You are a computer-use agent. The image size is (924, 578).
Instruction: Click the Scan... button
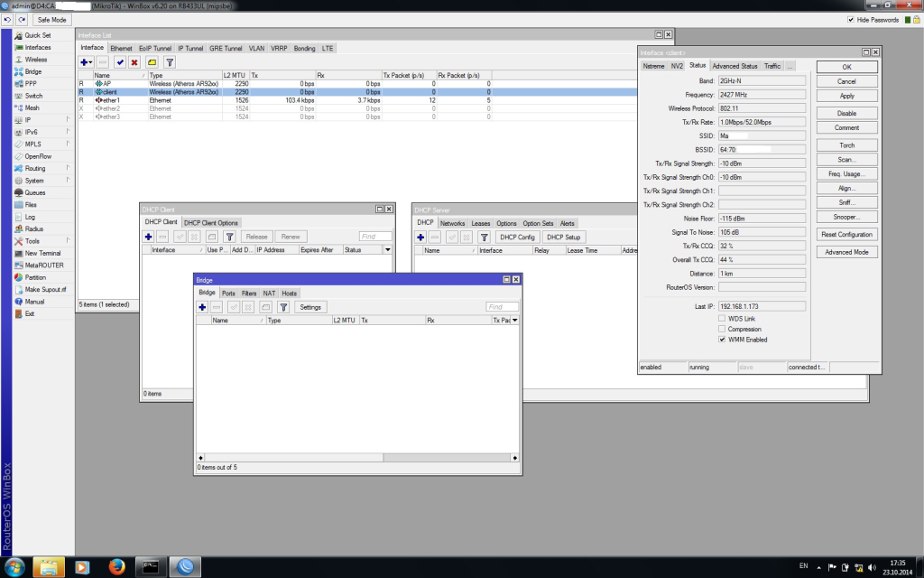click(x=846, y=160)
